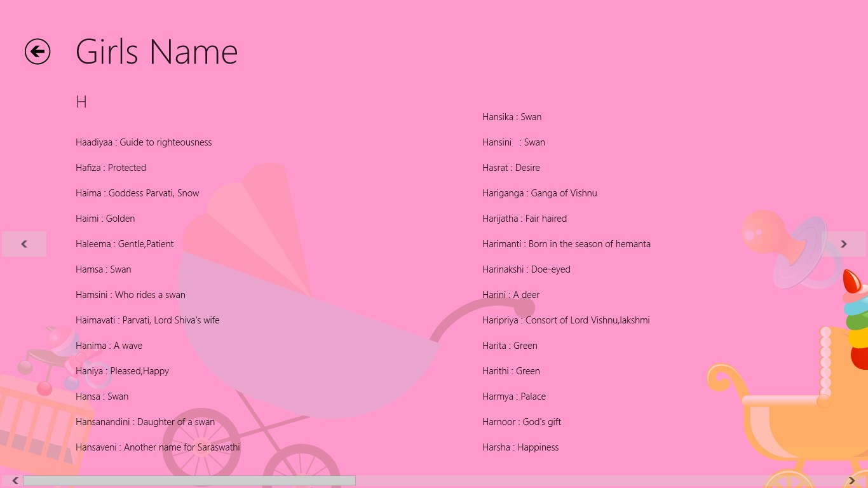Click the horizontal scrollbar thumb

click(189, 481)
